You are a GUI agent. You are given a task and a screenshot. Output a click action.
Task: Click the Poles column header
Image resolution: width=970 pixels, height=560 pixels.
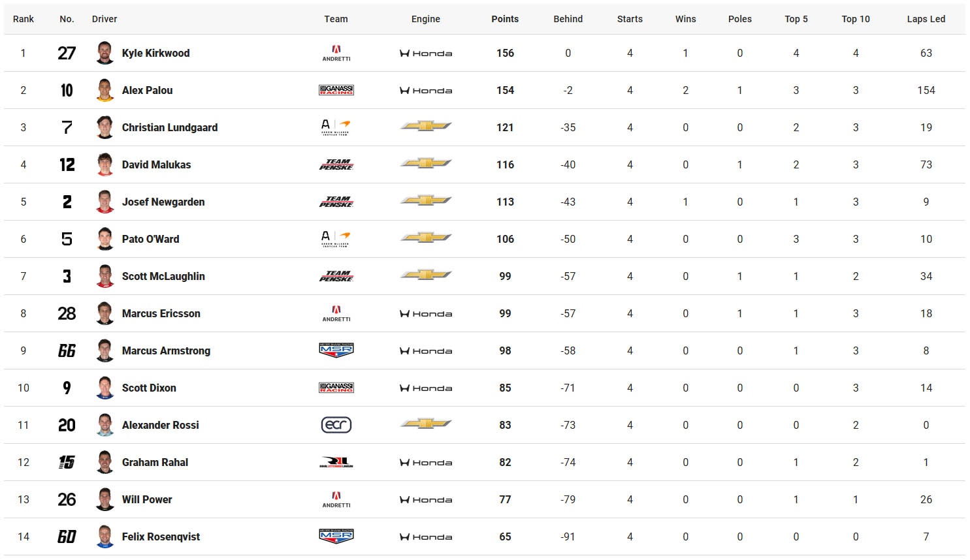click(739, 19)
